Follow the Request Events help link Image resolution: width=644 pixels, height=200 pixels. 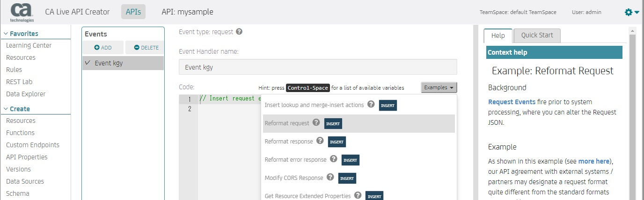click(512, 102)
